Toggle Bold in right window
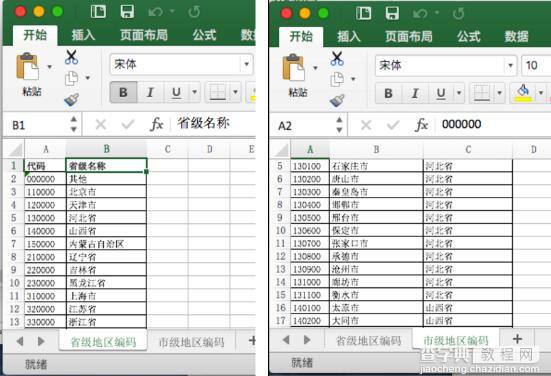551x376 pixels. pyautogui.click(x=388, y=93)
